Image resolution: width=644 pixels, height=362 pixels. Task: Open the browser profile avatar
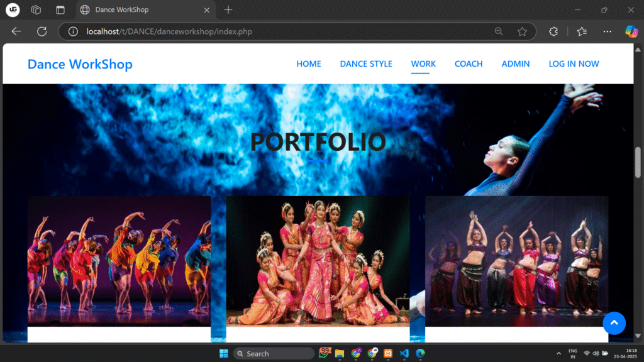13,10
